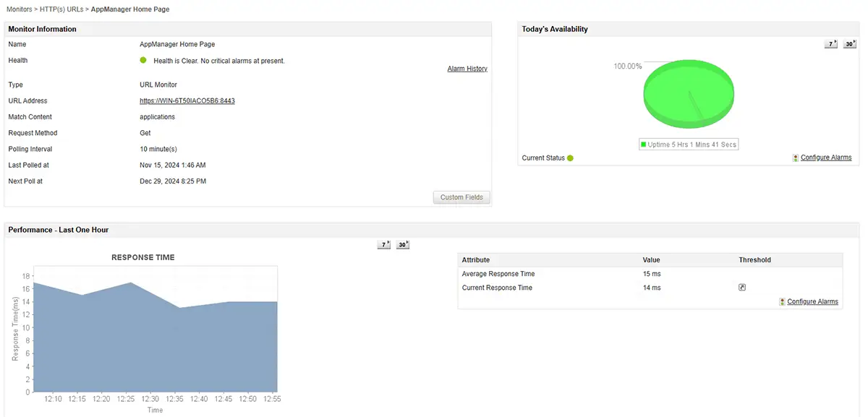
Task: Open the 30-day availability report icon
Action: [848, 44]
